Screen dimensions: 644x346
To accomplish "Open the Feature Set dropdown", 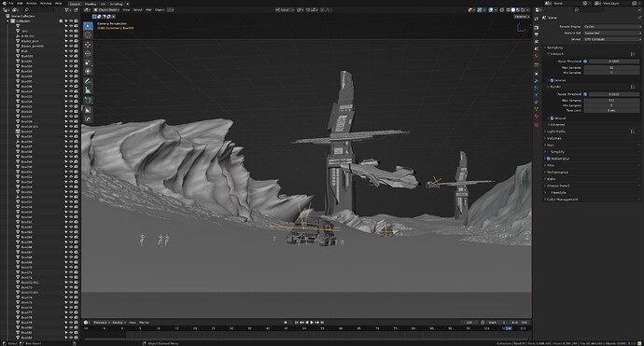I will (611, 33).
